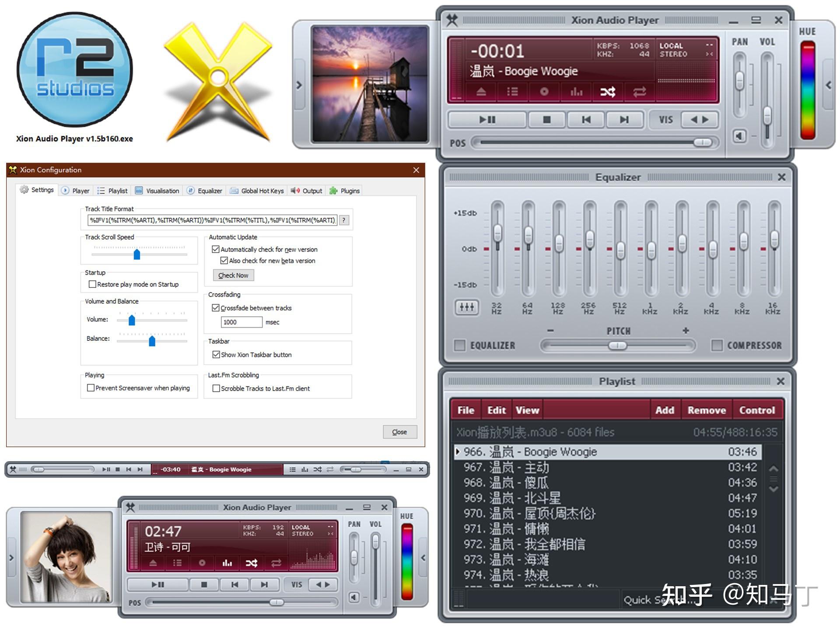Screen dimensions: 840x630
Task: Click the disc icon in the bottom player display
Action: point(202,563)
